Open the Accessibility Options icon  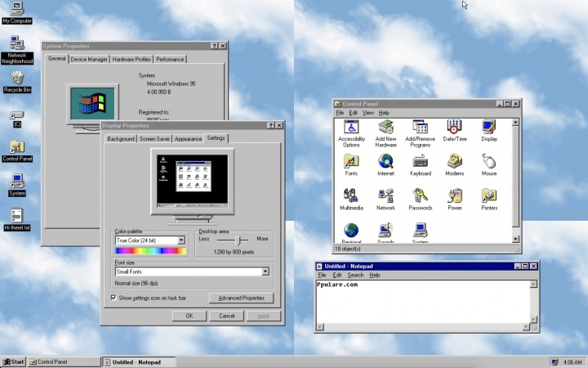click(351, 128)
